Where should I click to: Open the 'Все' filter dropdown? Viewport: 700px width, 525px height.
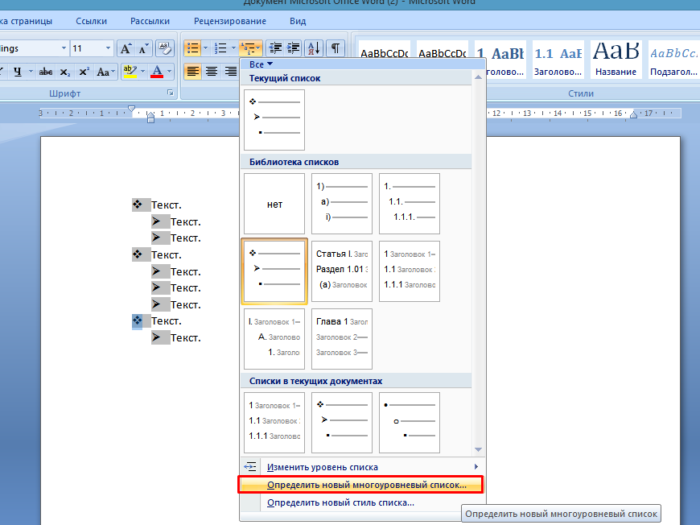(261, 64)
